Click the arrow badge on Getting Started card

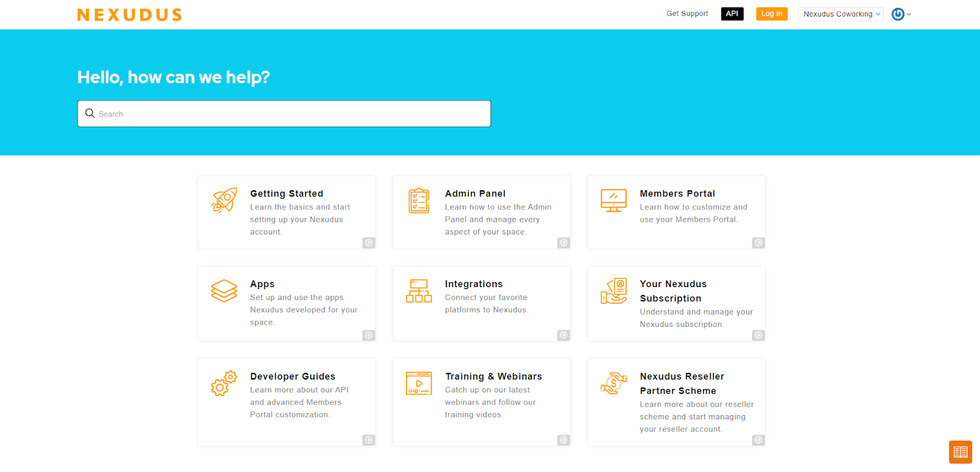coord(369,243)
